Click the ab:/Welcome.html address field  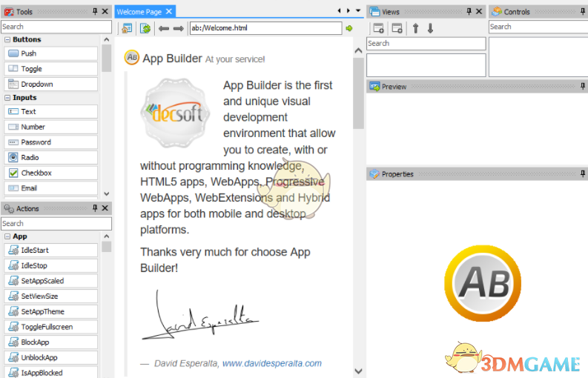click(266, 27)
